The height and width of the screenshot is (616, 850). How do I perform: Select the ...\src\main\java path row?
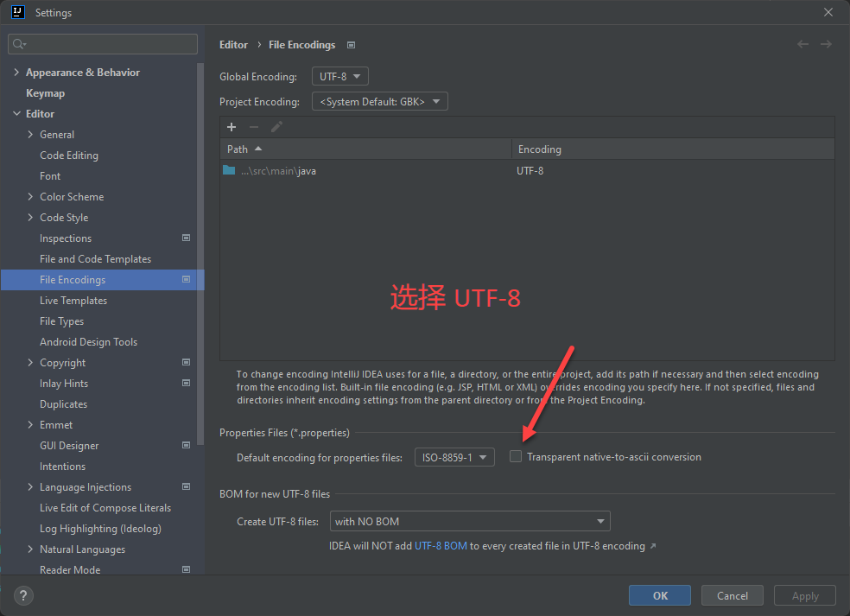527,170
